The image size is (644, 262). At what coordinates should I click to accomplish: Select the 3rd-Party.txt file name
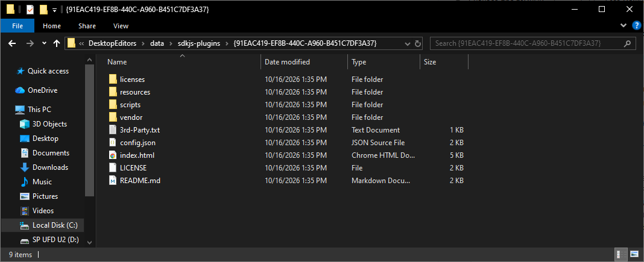(140, 130)
